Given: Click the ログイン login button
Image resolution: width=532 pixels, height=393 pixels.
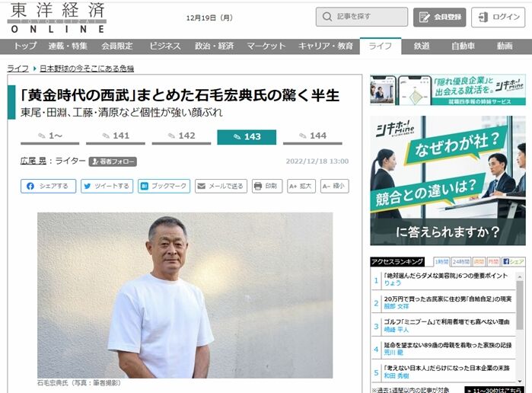Looking at the screenshot, I should pyautogui.click(x=498, y=17).
